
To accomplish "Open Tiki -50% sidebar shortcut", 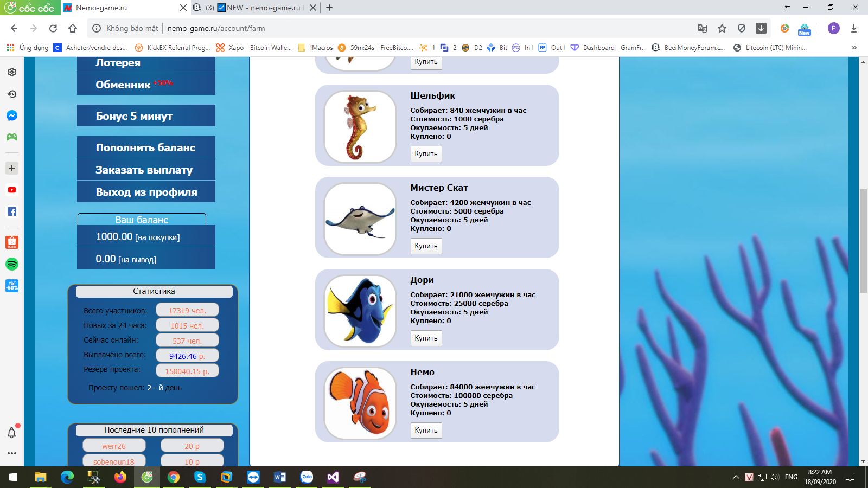I will coord(12,286).
